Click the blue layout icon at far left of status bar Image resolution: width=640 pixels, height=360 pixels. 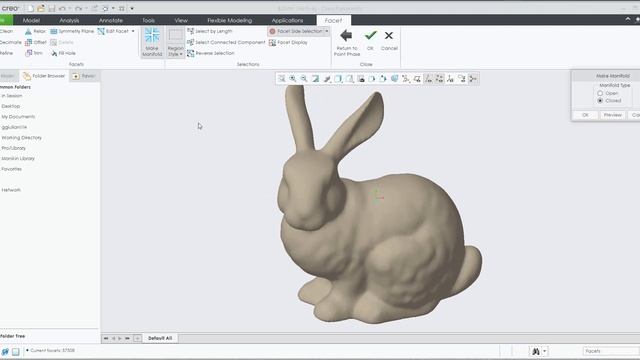pos(5,351)
